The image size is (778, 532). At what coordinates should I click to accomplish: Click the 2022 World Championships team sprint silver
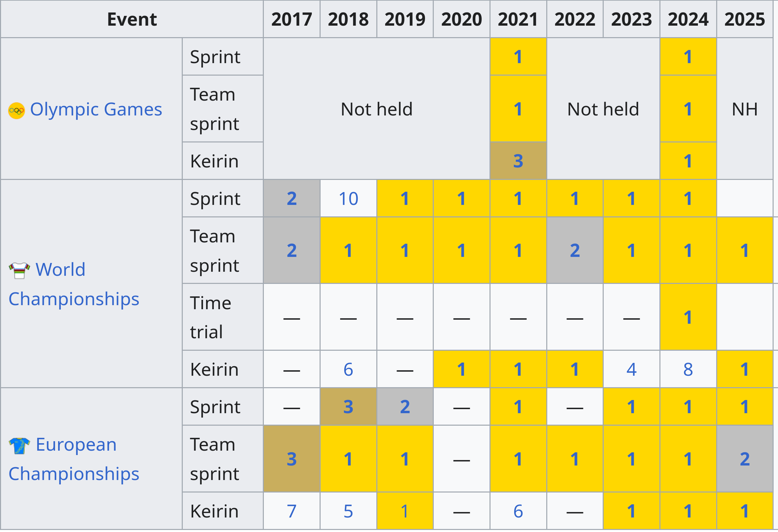pos(575,250)
